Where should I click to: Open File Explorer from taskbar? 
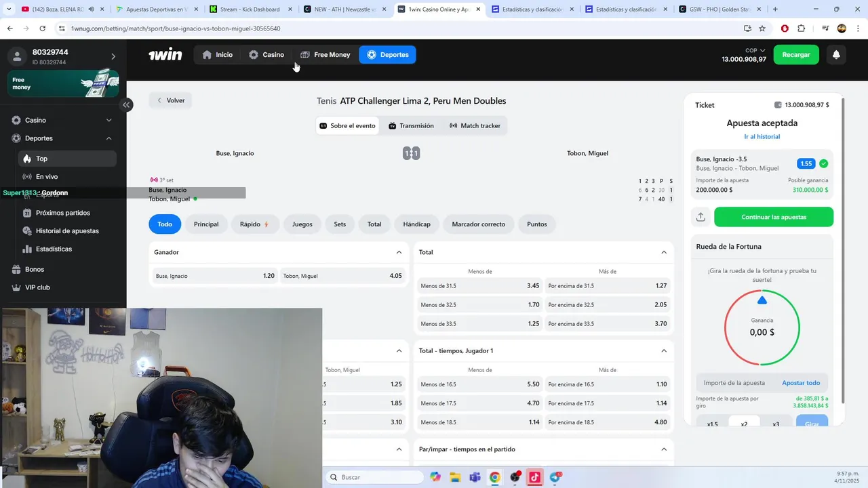coord(455,477)
